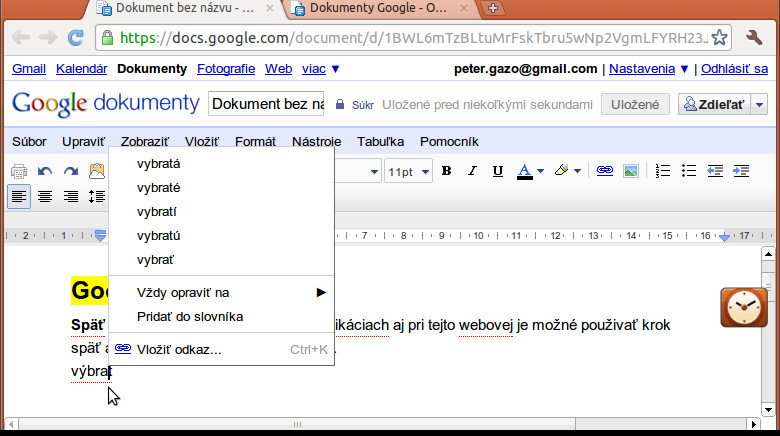Open the Web link
Image resolution: width=780 pixels, height=436 pixels.
[279, 69]
